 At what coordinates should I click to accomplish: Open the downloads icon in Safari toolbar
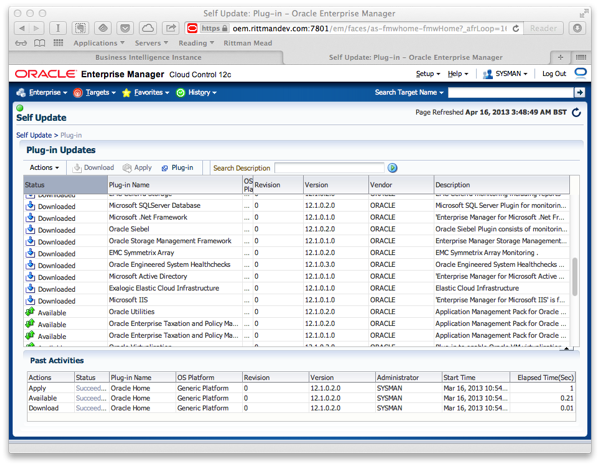click(577, 28)
